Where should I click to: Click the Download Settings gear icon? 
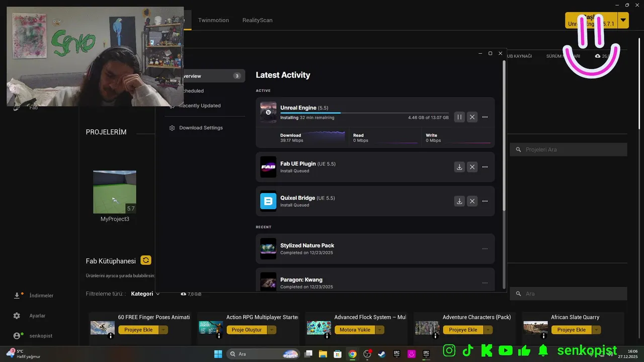click(172, 128)
